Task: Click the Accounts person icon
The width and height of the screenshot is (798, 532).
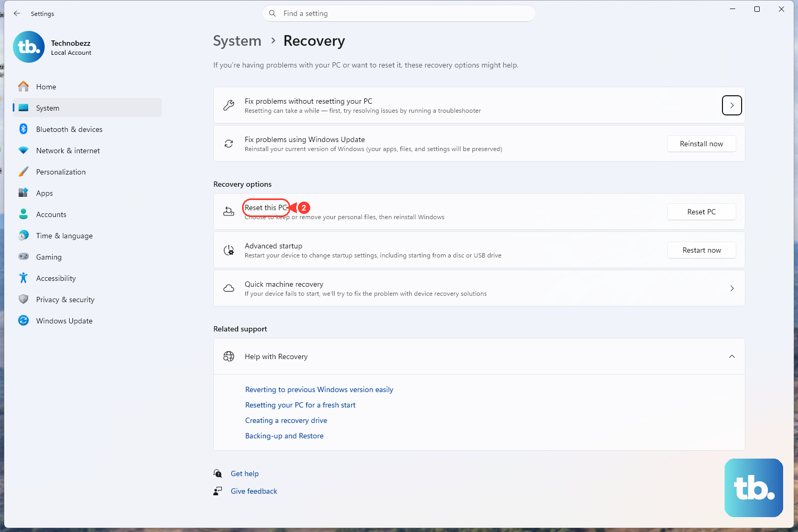Action: (x=23, y=214)
